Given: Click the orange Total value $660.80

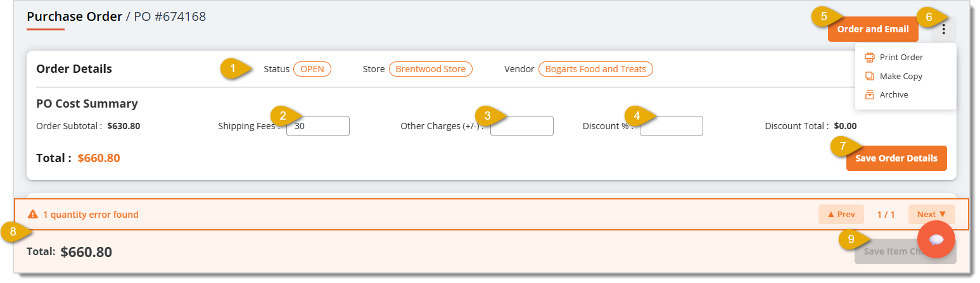Looking at the screenshot, I should (99, 158).
